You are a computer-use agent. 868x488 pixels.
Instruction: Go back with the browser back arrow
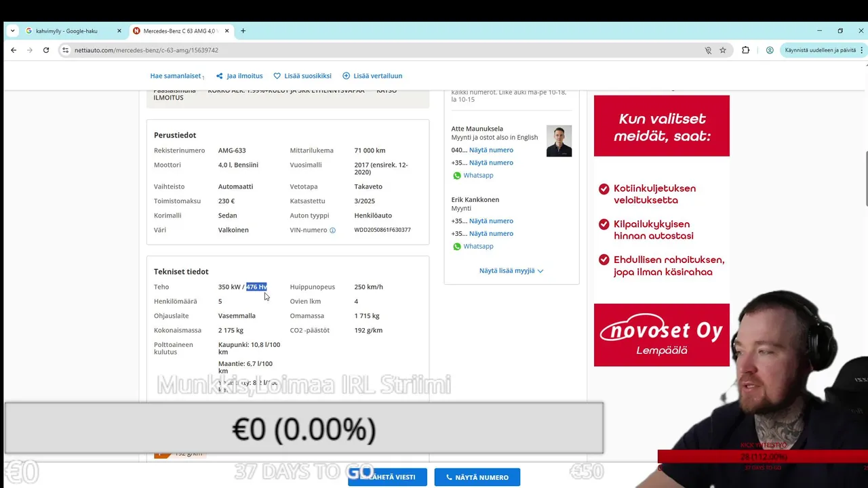pos(14,50)
